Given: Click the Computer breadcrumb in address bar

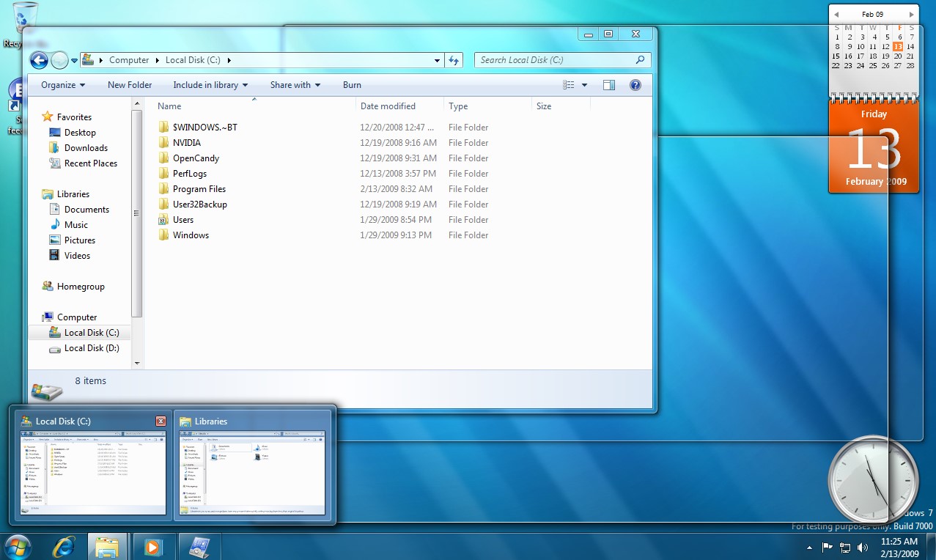Looking at the screenshot, I should point(129,60).
